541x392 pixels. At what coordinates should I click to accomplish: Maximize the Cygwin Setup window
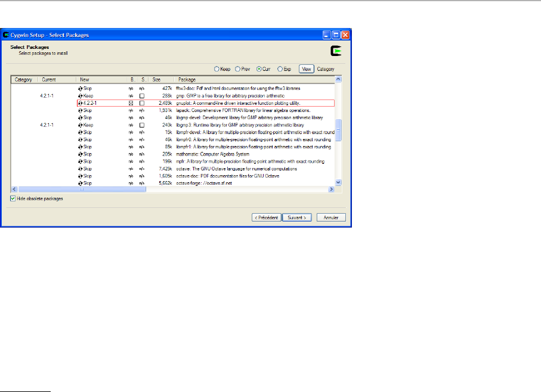(336, 35)
